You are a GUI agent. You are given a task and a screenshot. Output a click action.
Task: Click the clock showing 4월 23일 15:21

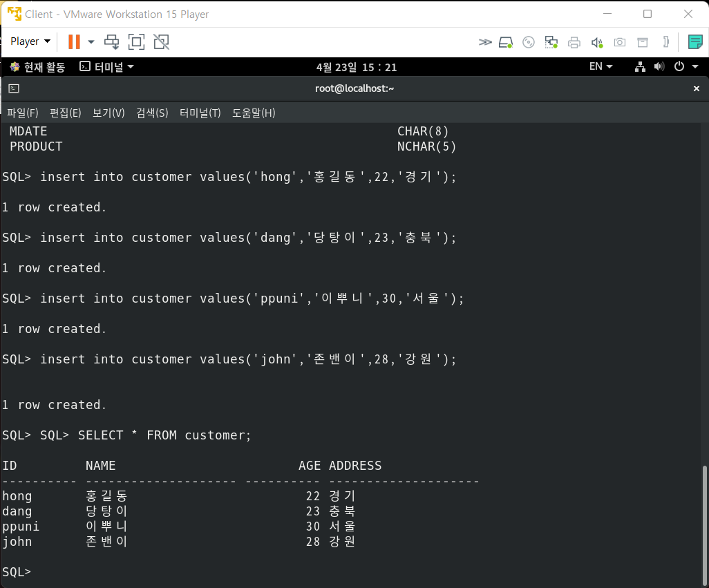pyautogui.click(x=357, y=67)
